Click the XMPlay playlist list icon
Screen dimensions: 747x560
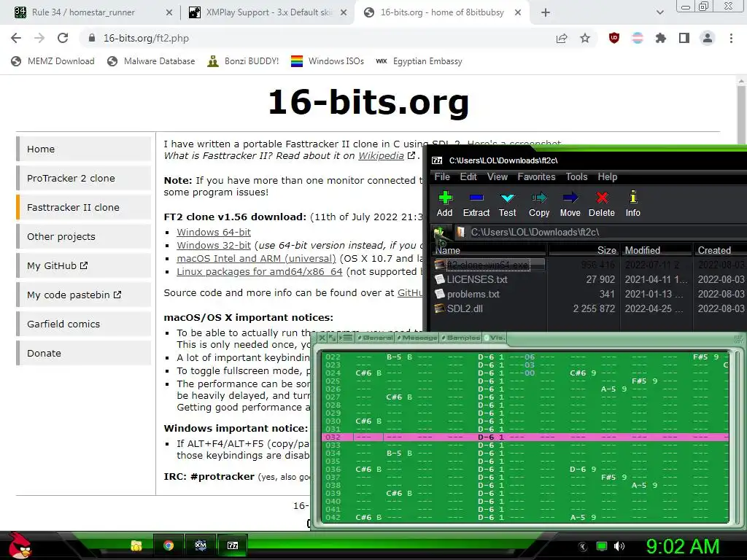[347, 338]
